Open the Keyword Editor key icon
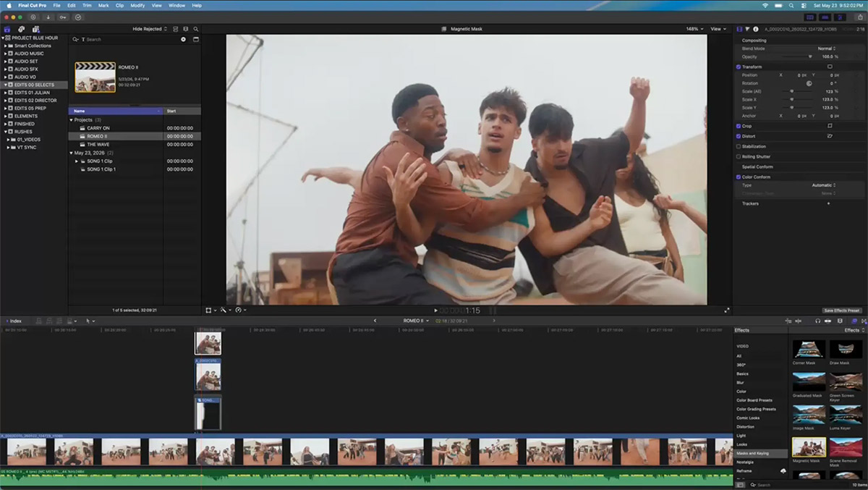The height and width of the screenshot is (490, 868). pos(63,17)
